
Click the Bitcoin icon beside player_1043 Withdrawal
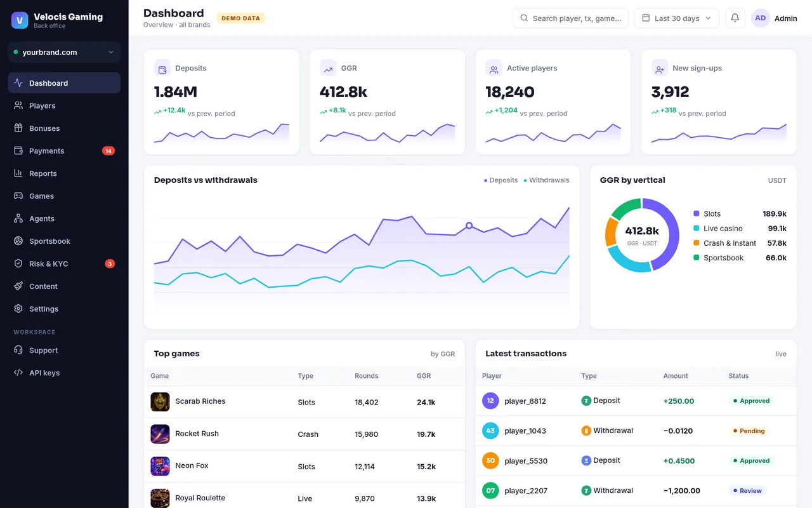pos(586,431)
